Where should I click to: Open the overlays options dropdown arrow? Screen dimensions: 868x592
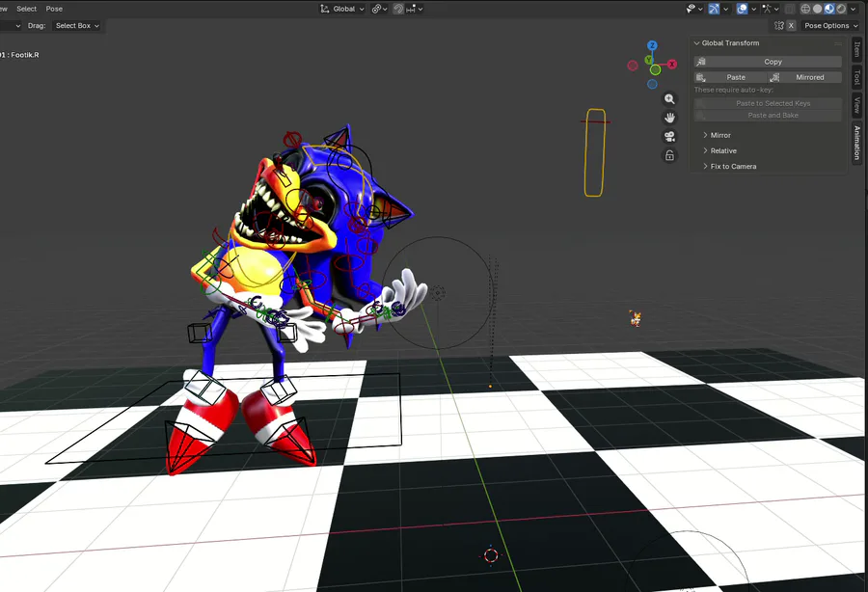[x=753, y=9]
